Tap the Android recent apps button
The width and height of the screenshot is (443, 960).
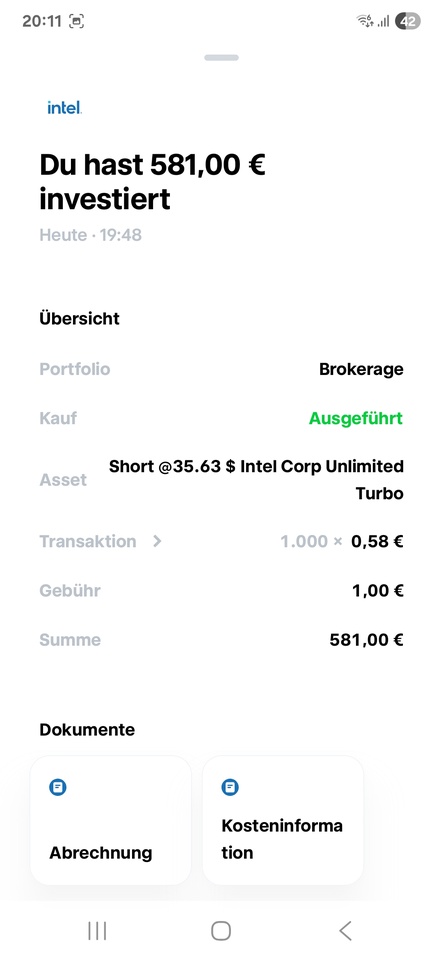pos(97,931)
